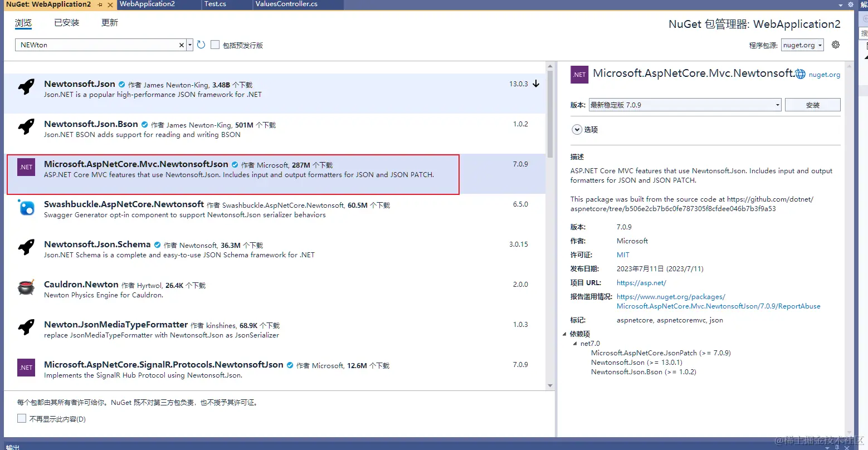This screenshot has height=450, width=868.
Task: Expand the 选项 section
Action: [577, 130]
